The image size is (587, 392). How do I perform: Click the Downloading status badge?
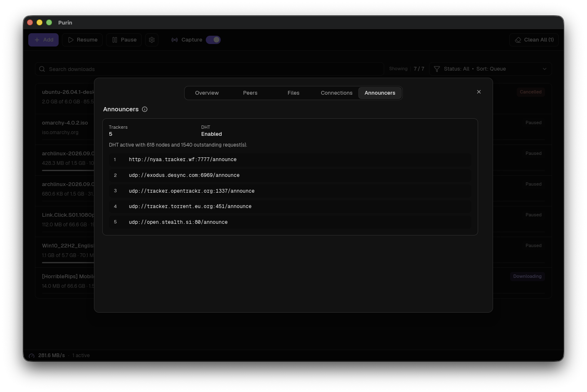point(527,277)
